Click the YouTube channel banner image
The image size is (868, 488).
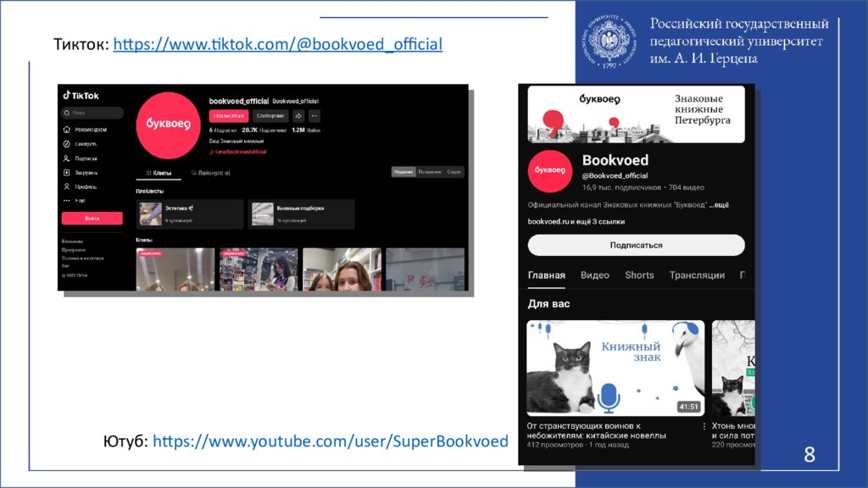[636, 114]
